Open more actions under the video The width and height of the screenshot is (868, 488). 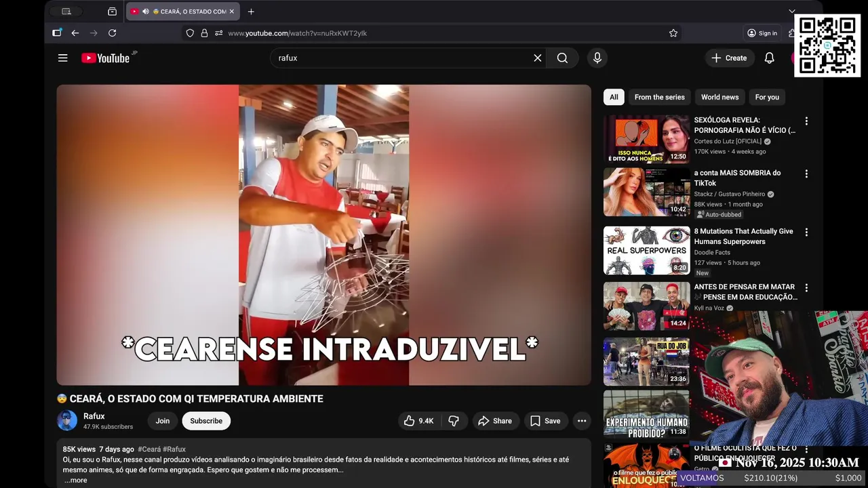pyautogui.click(x=582, y=421)
